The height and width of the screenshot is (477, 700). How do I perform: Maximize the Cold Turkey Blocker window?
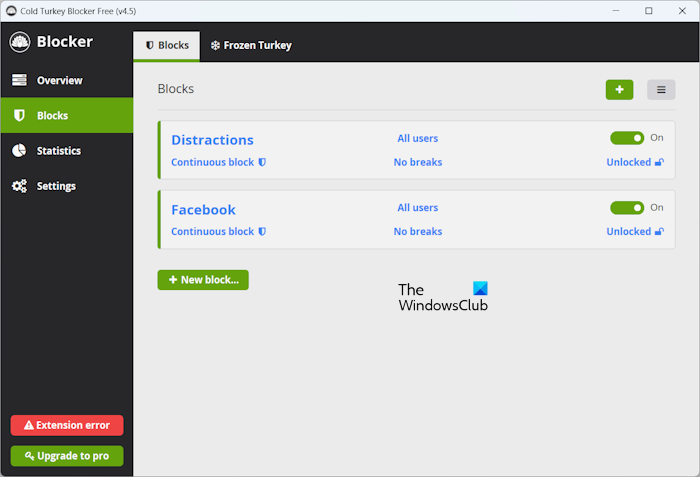pyautogui.click(x=649, y=11)
